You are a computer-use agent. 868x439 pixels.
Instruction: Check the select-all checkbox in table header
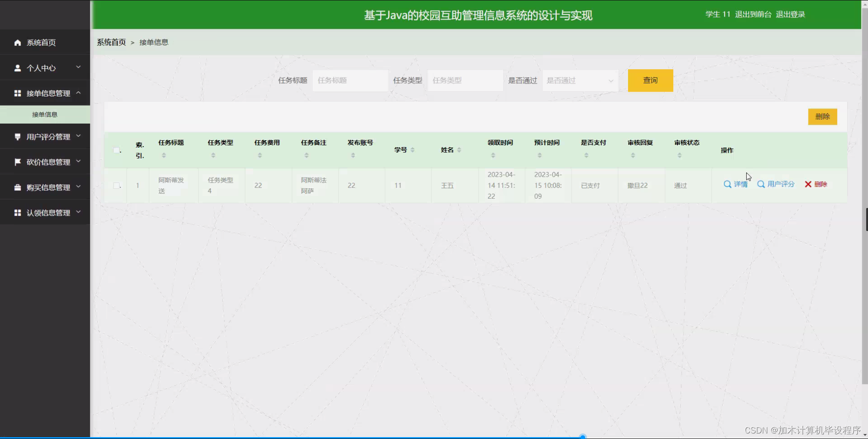tap(116, 150)
